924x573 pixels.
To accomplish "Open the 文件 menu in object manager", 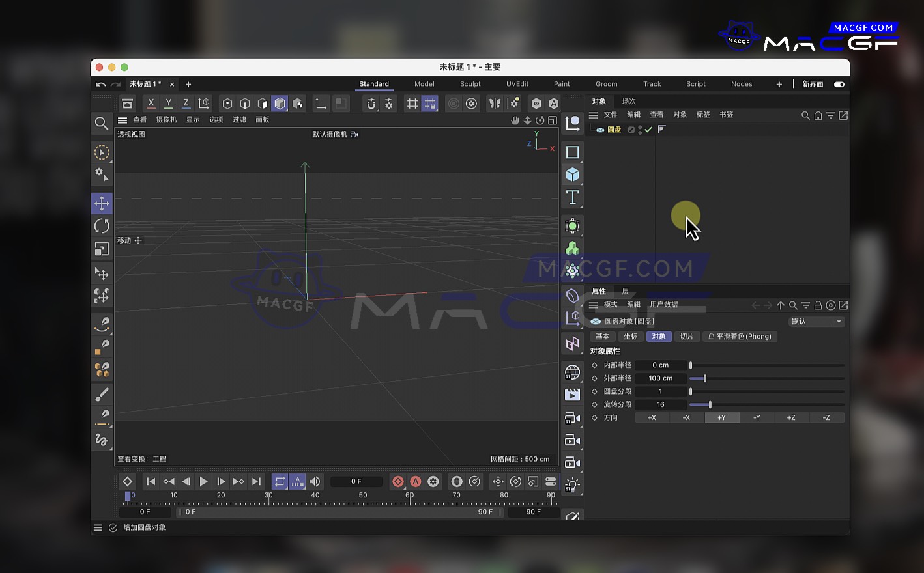I will 611,115.
